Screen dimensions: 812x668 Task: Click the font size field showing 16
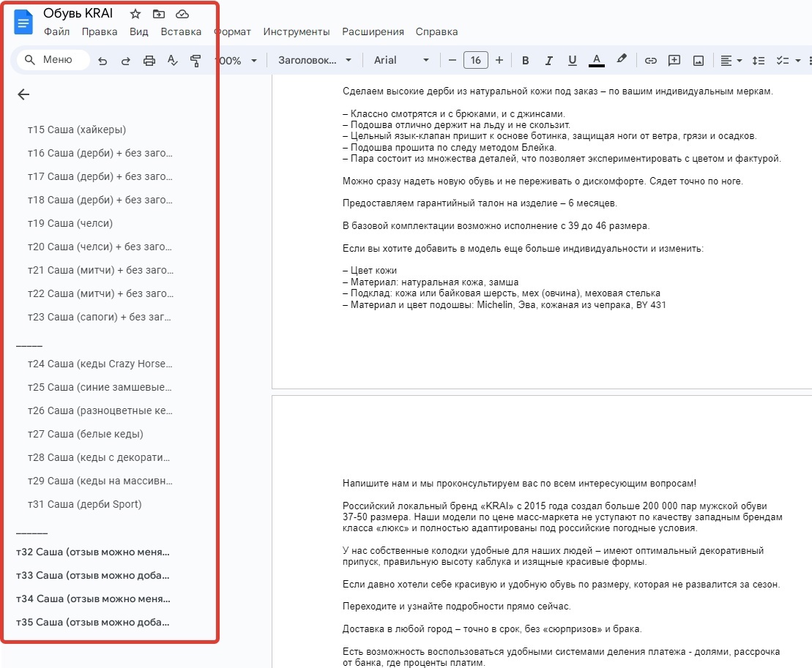476,60
